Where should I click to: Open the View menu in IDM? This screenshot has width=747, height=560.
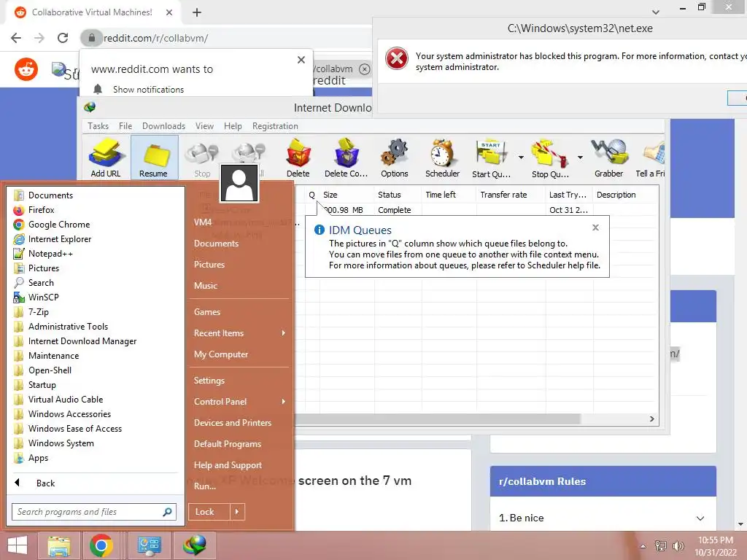point(204,125)
